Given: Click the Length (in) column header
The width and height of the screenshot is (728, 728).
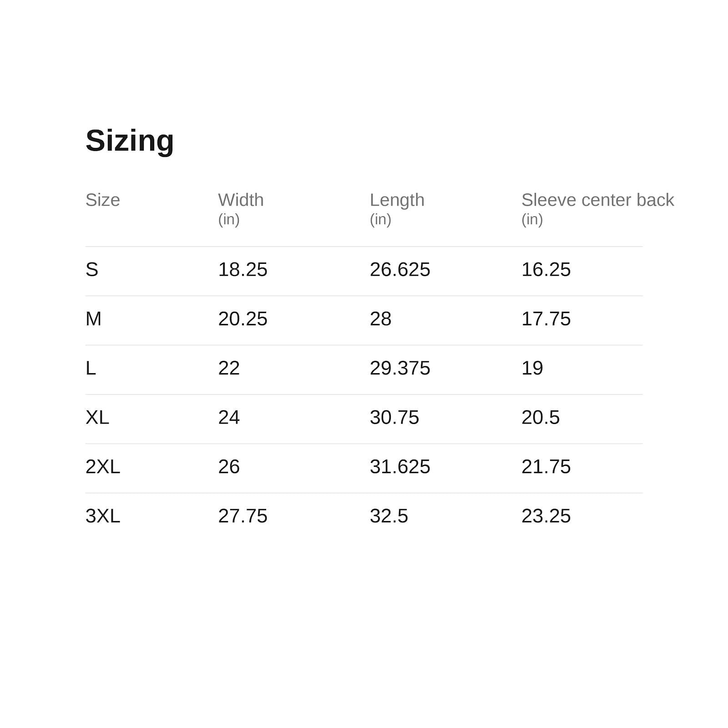Looking at the screenshot, I should coord(397,209).
